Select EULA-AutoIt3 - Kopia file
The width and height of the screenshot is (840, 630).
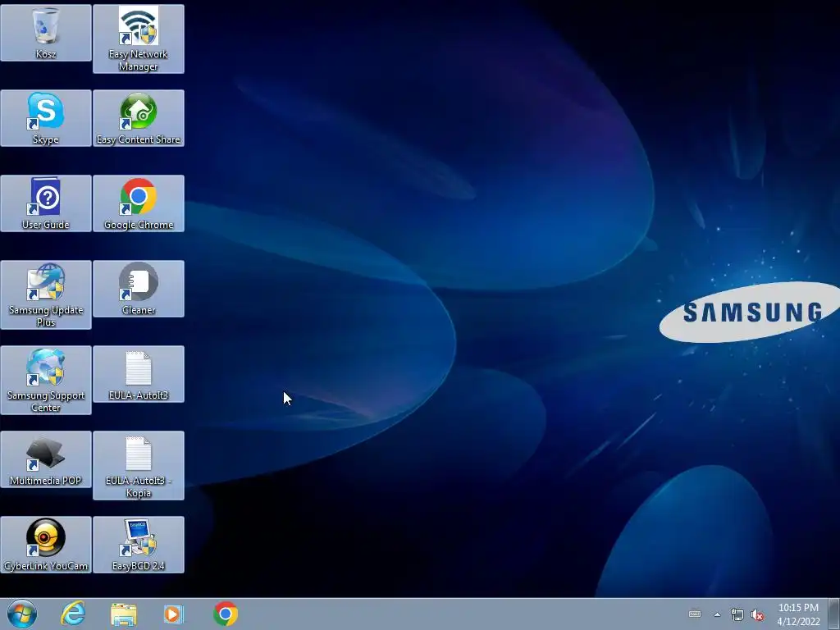[x=138, y=465]
